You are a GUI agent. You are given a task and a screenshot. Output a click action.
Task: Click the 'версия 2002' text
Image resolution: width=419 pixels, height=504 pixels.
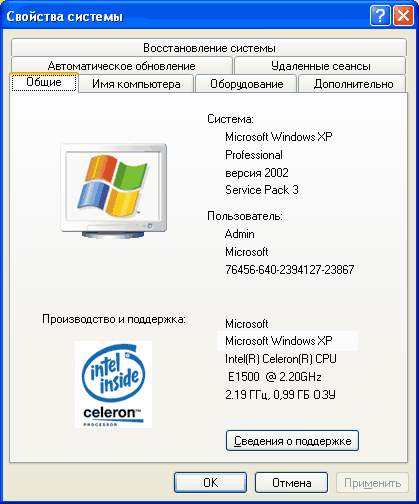[x=257, y=173]
